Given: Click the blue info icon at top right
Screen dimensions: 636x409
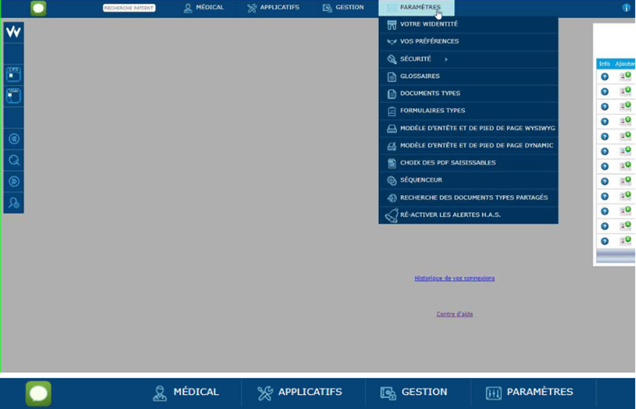Looking at the screenshot, I should coord(626,8).
